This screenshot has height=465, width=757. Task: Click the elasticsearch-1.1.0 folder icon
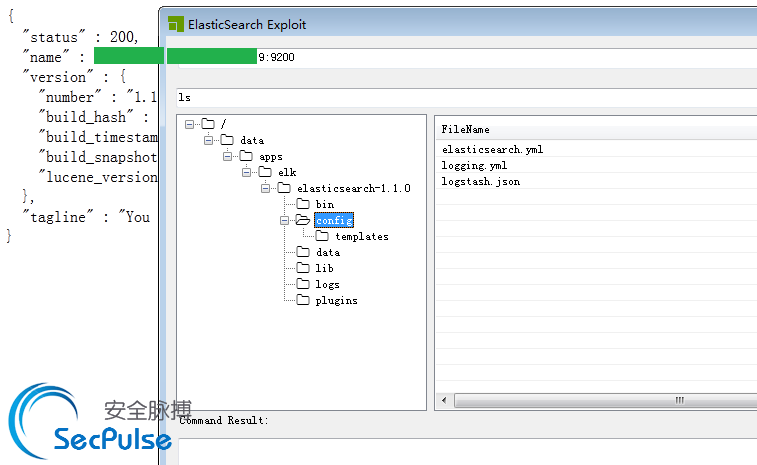pos(284,188)
